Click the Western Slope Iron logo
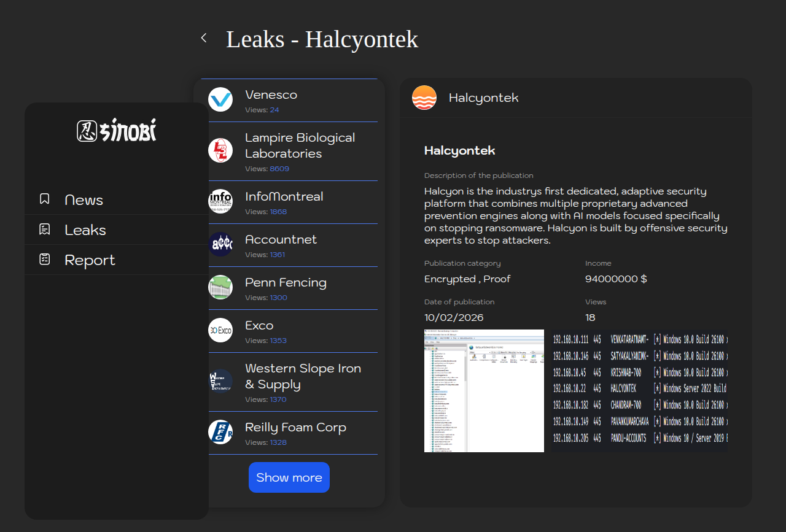This screenshot has height=532, width=786. point(220,381)
